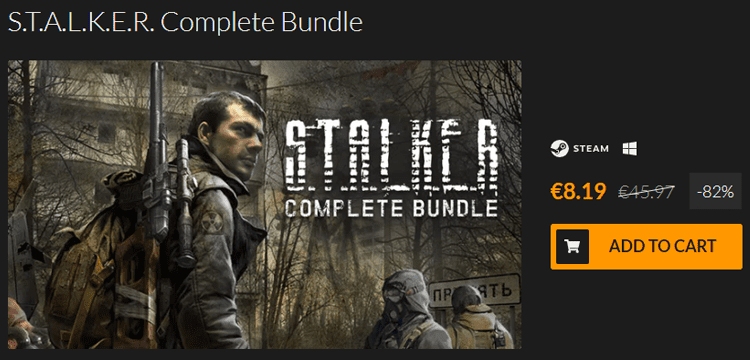
Task: Click the crossed-out €45.97 original price
Action: [646, 192]
